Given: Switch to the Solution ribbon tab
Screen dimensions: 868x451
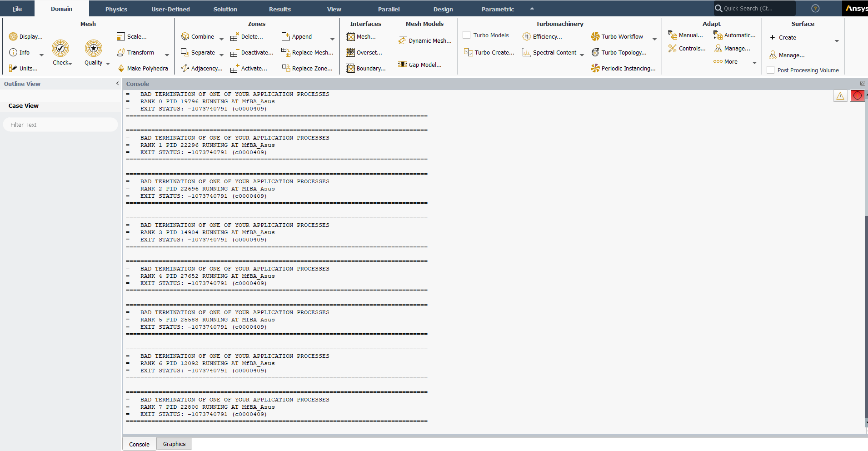Looking at the screenshot, I should click(x=225, y=9).
